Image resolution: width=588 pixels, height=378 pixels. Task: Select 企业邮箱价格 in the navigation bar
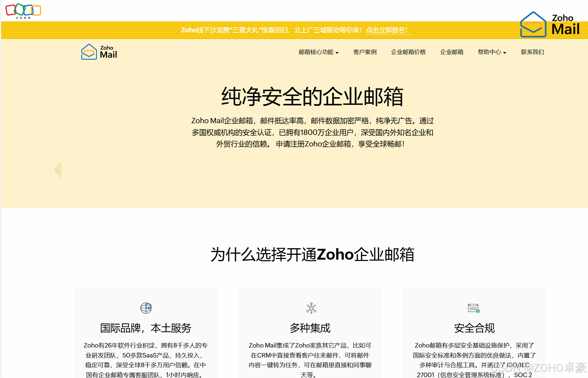tap(408, 52)
